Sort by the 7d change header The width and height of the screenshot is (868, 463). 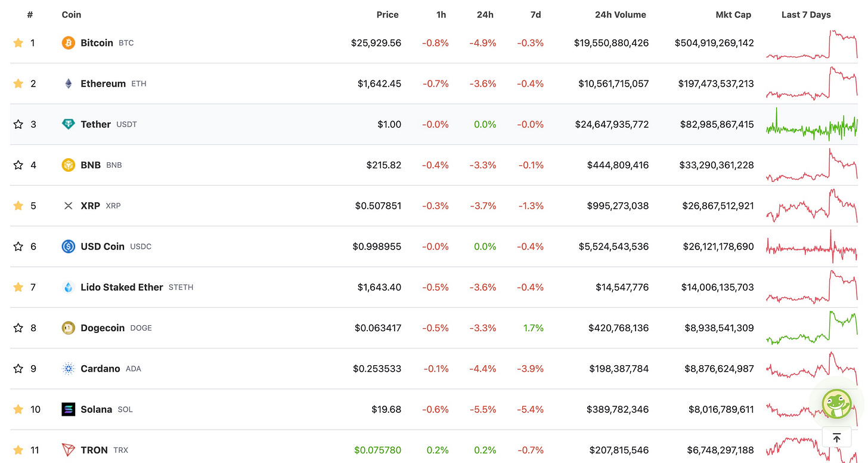pyautogui.click(x=535, y=14)
